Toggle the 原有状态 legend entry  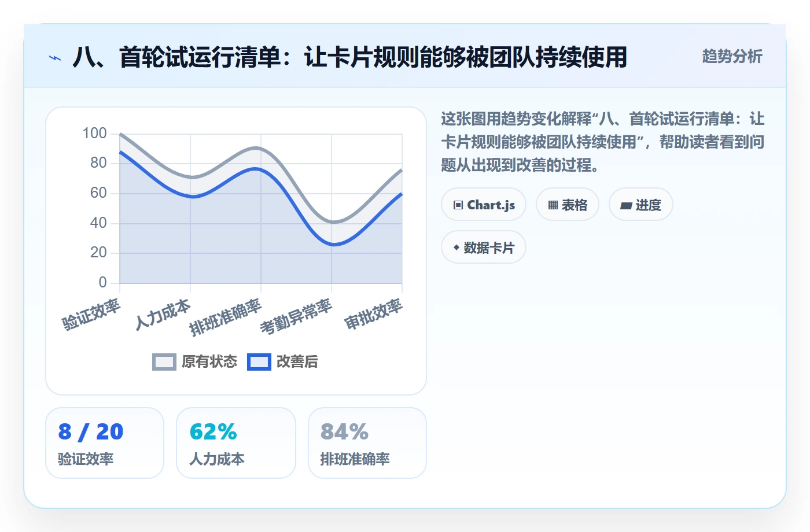point(195,362)
